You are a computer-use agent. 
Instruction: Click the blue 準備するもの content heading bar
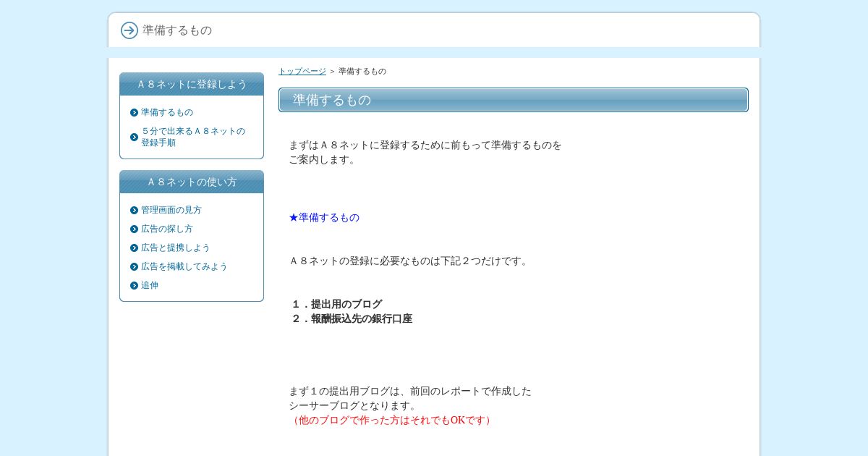pyautogui.click(x=514, y=100)
